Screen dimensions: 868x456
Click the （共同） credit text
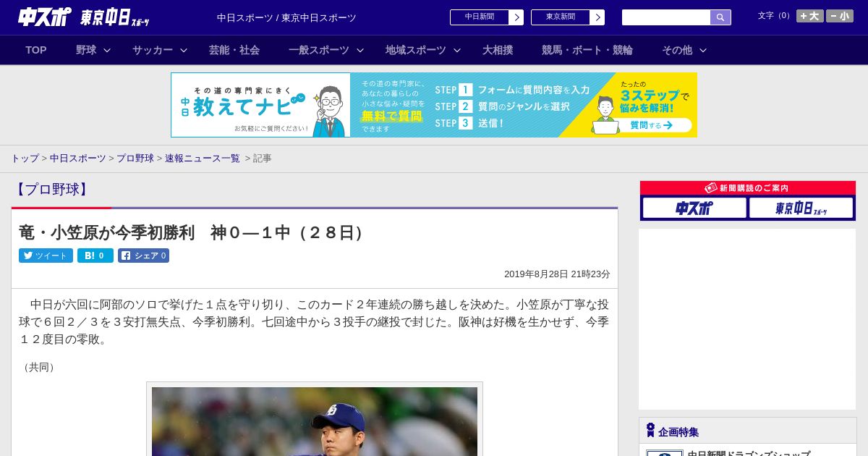pos(39,367)
